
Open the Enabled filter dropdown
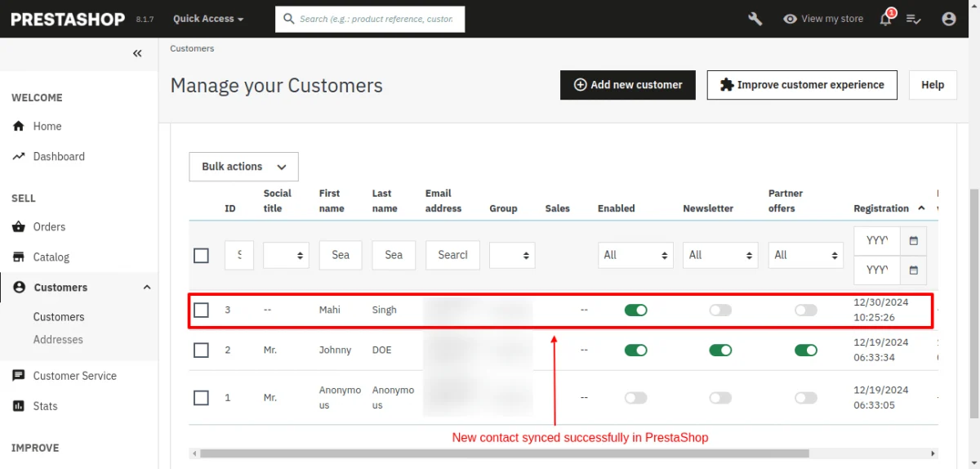click(x=635, y=255)
